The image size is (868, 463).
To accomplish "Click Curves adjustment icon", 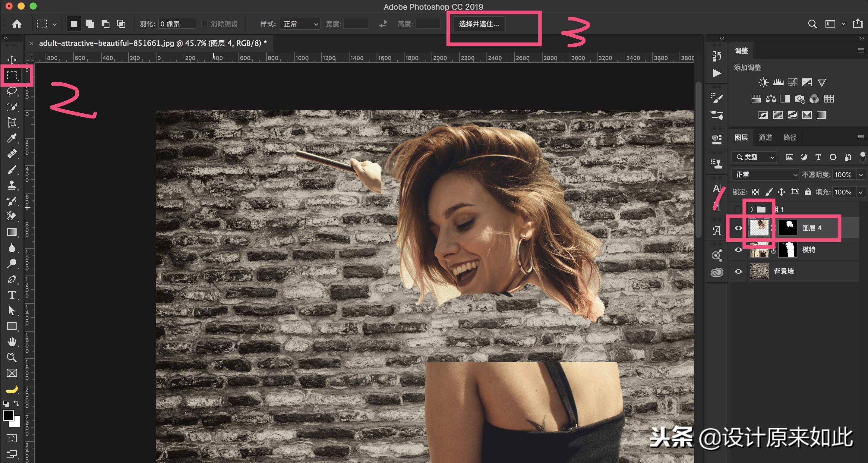I will 793,83.
